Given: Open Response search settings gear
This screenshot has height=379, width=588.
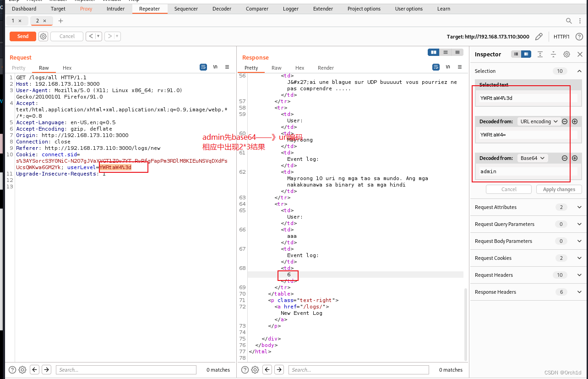Looking at the screenshot, I should point(255,370).
